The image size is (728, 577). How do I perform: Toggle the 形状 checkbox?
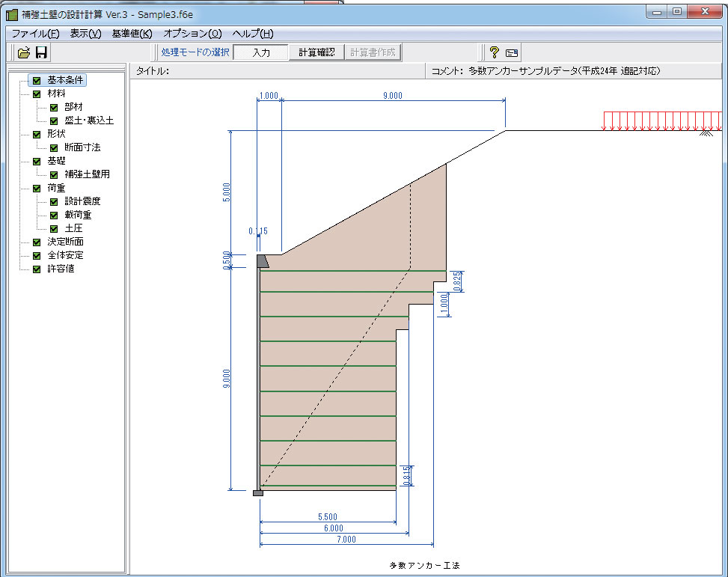click(x=37, y=134)
